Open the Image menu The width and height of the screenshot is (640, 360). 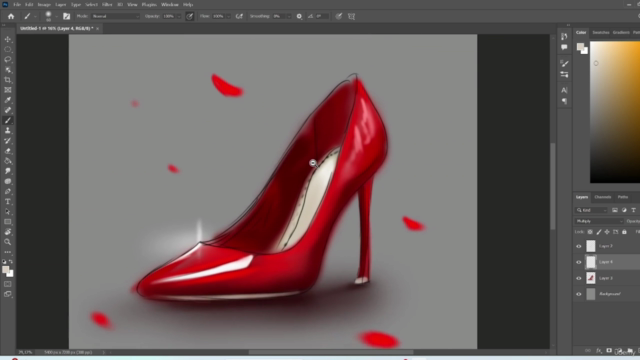pos(44,4)
